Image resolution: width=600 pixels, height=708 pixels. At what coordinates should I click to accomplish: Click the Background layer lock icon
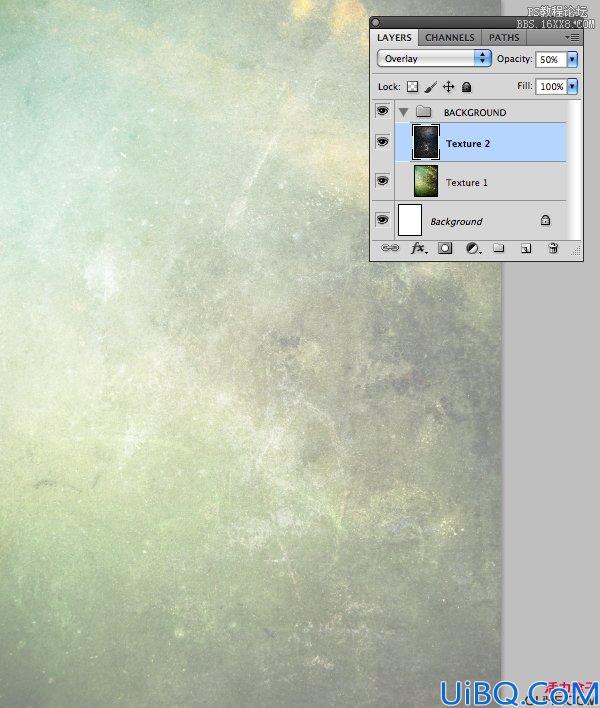click(x=545, y=220)
